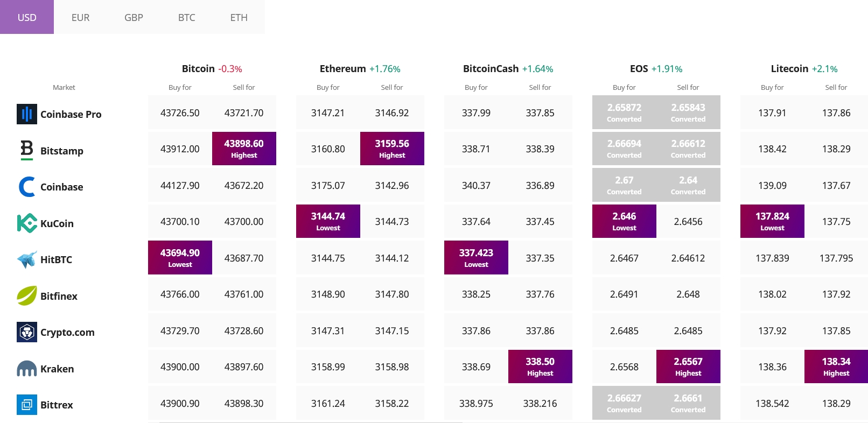
Task: Select the USD currency tab
Action: pos(27,17)
